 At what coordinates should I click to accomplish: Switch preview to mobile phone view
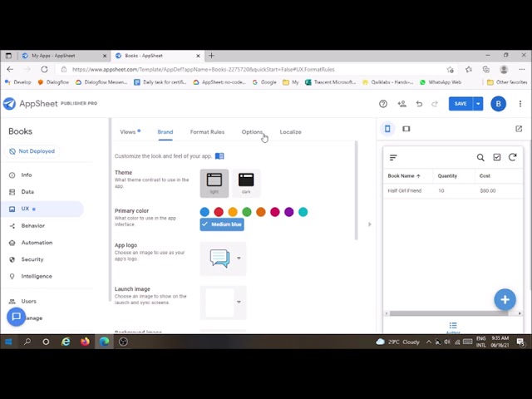387,129
